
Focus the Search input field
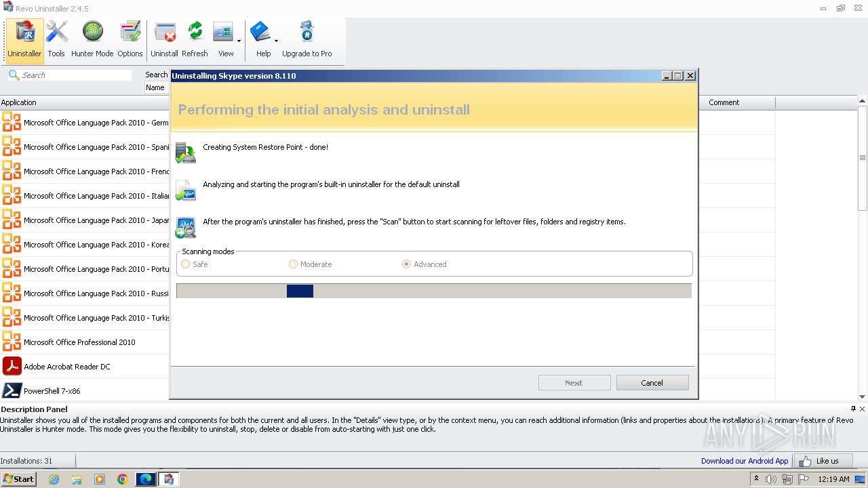[x=75, y=75]
